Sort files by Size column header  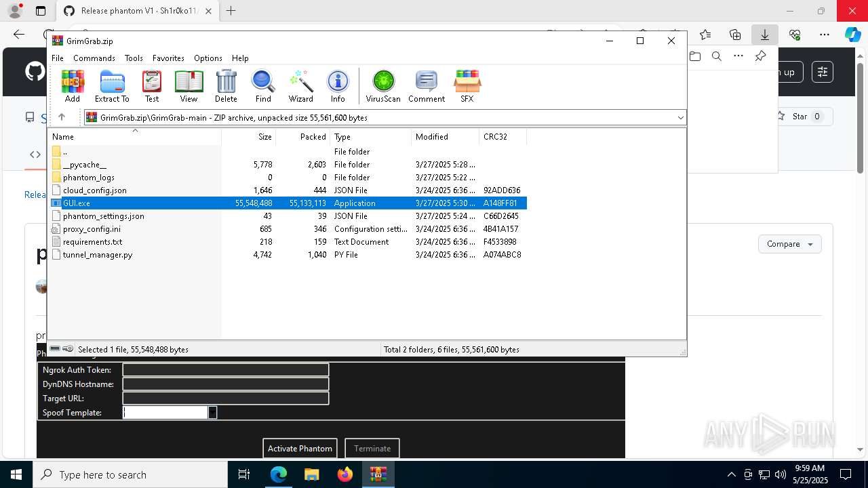[x=249, y=136]
